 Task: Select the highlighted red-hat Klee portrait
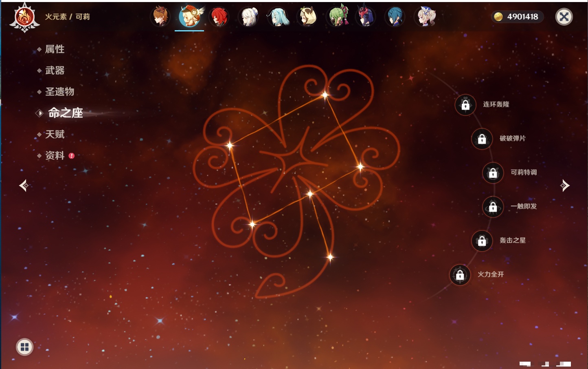point(190,17)
